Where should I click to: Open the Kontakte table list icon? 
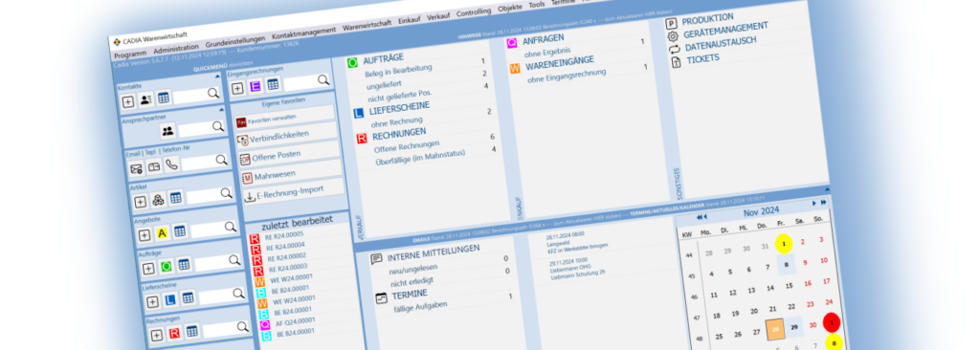click(x=163, y=98)
